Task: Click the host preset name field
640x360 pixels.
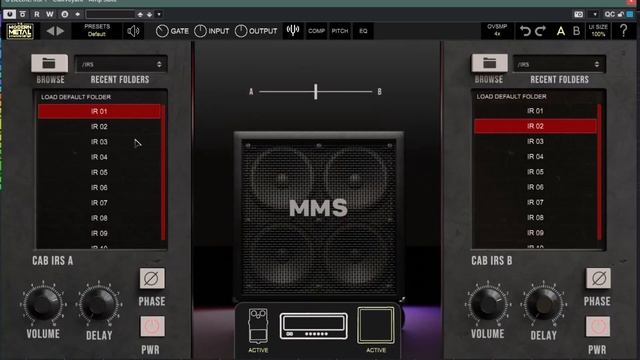Action: (x=110, y=14)
